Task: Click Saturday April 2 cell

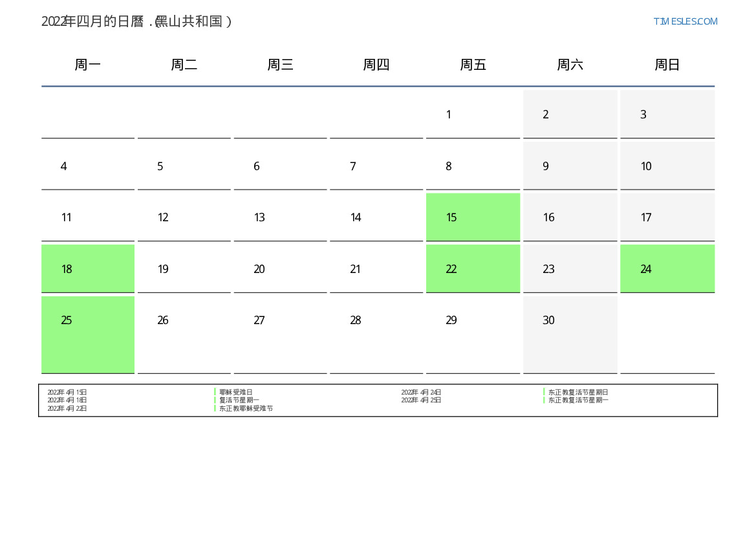Action: pos(570,115)
